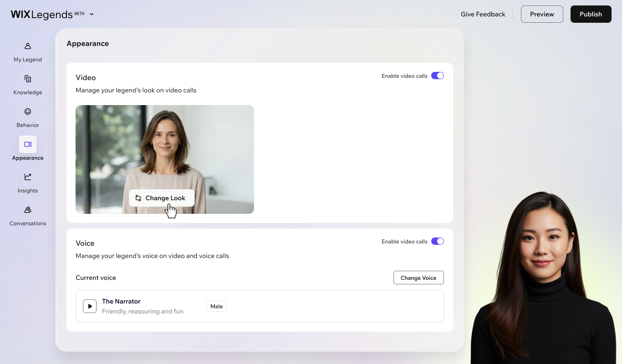Click the Give Feedback link
The height and width of the screenshot is (364, 622).
(x=483, y=14)
